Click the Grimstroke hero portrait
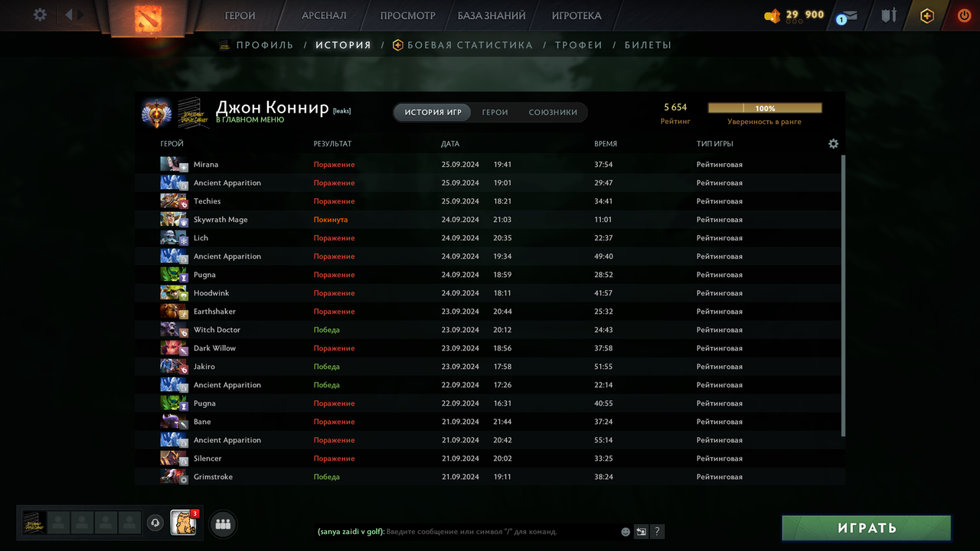 click(174, 477)
